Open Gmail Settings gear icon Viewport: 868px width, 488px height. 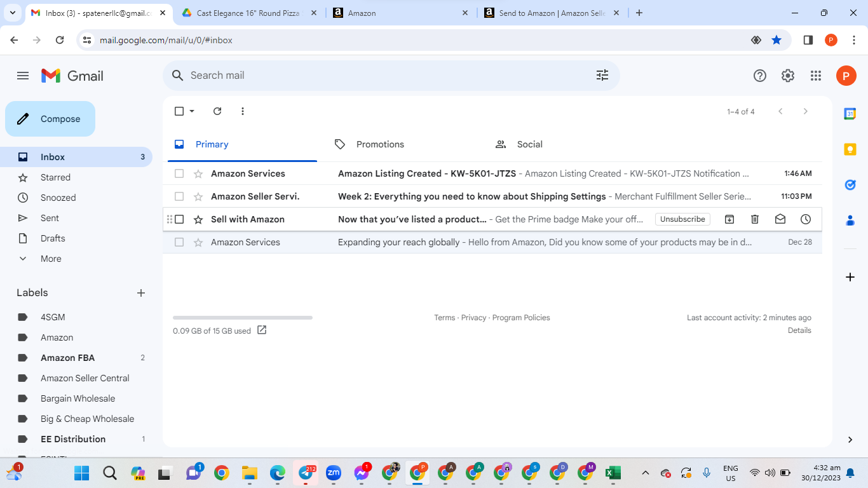click(788, 76)
